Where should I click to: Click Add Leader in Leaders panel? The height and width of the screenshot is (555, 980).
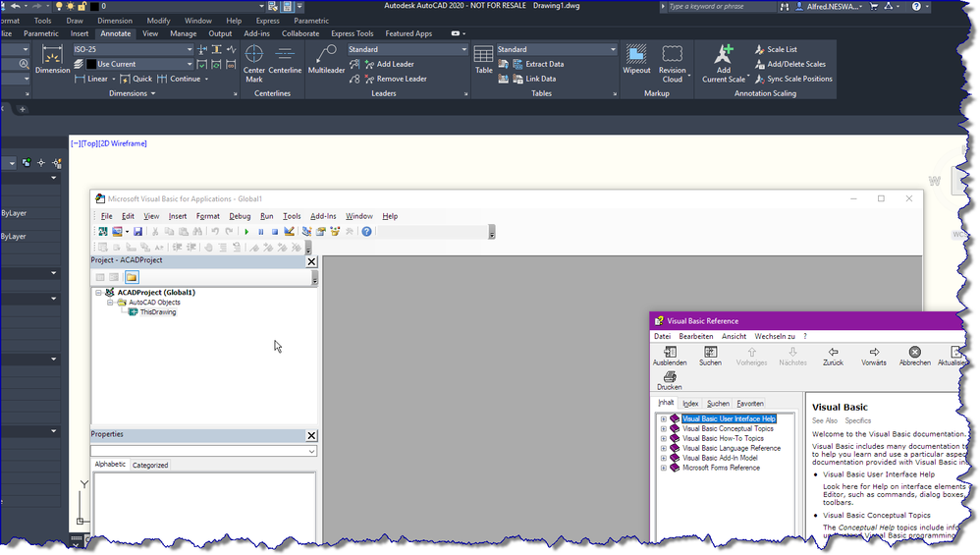[389, 64]
